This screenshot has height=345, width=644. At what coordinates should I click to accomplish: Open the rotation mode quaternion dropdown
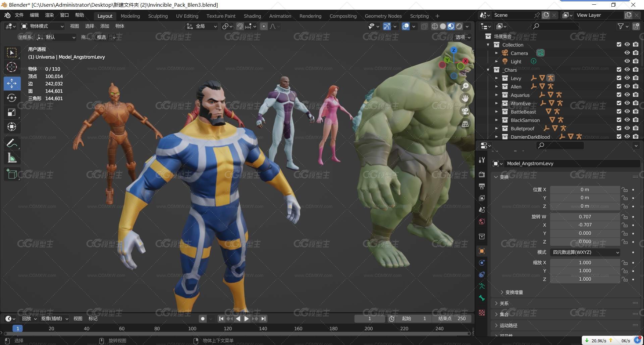[585, 252]
